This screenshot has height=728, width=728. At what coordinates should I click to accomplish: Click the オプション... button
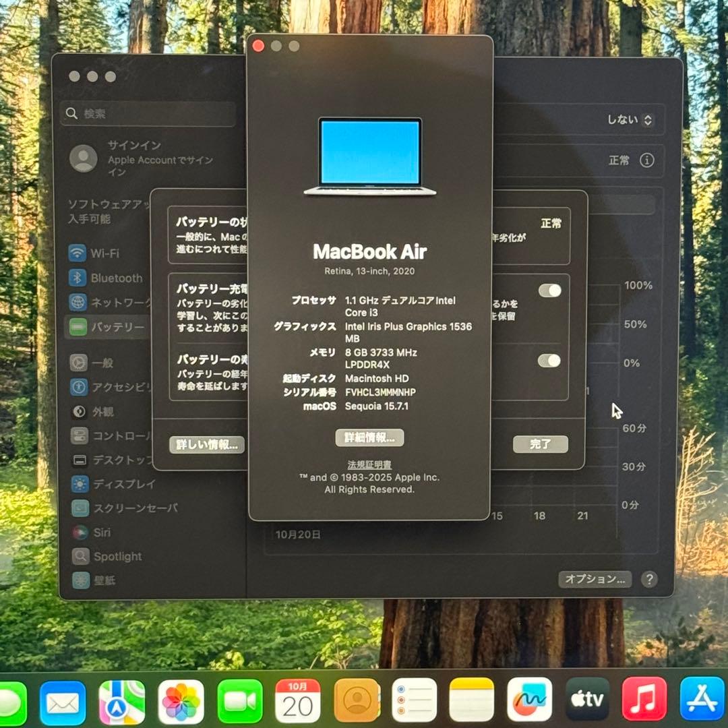coord(595,580)
